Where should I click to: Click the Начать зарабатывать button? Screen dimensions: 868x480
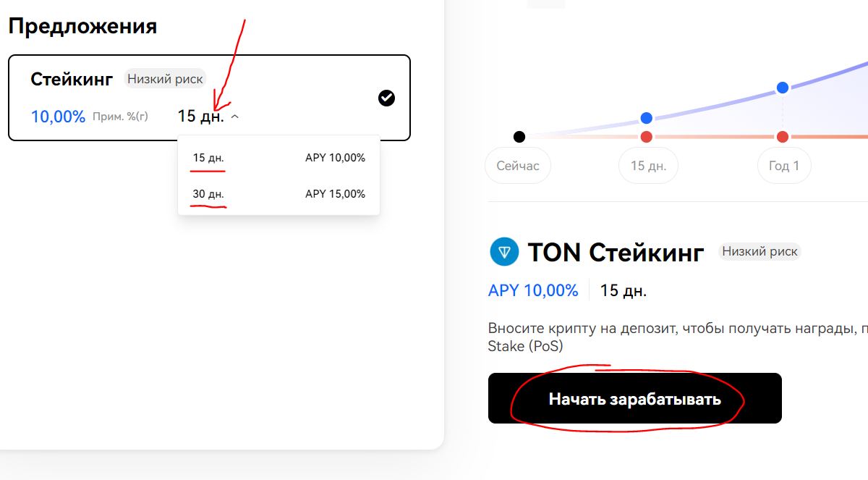point(635,398)
